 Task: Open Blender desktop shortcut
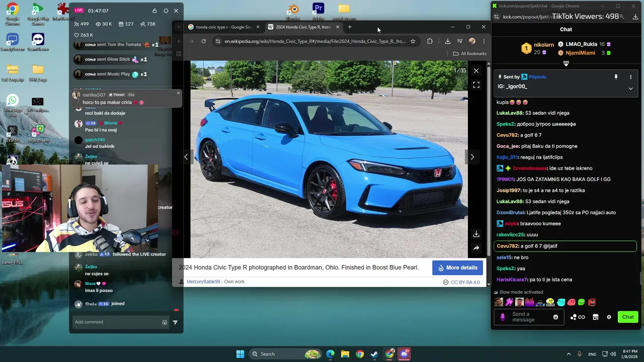point(293,12)
